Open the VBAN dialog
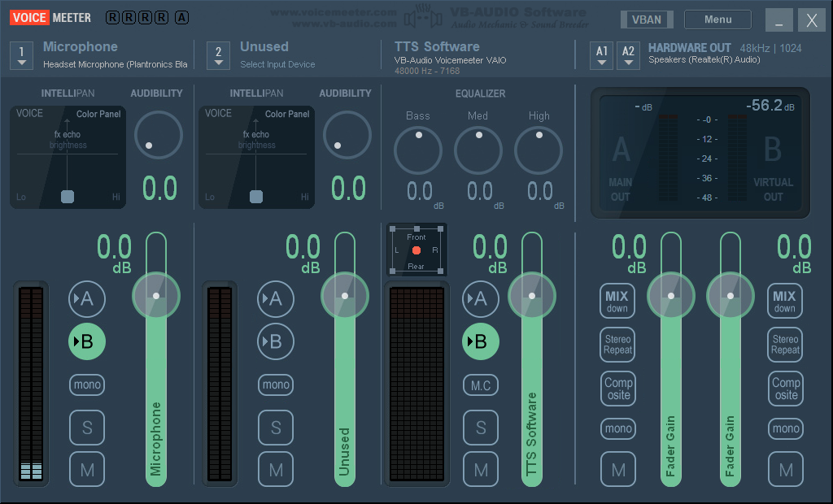Screen dimensions: 833x504 coord(647,19)
